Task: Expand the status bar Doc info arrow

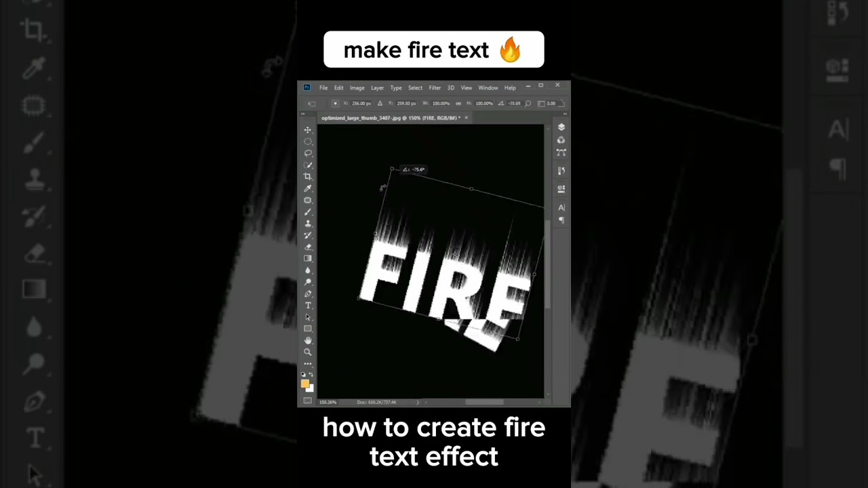Action: pyautogui.click(x=418, y=403)
